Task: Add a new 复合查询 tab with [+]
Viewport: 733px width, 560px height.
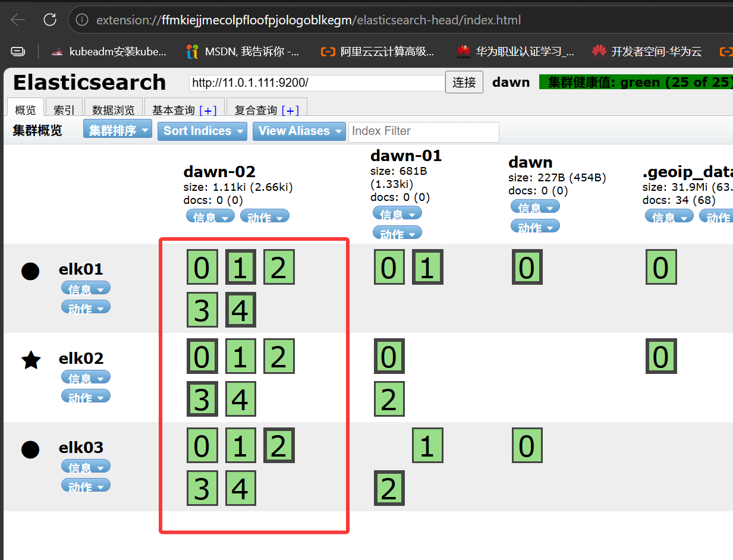Action: (x=290, y=110)
